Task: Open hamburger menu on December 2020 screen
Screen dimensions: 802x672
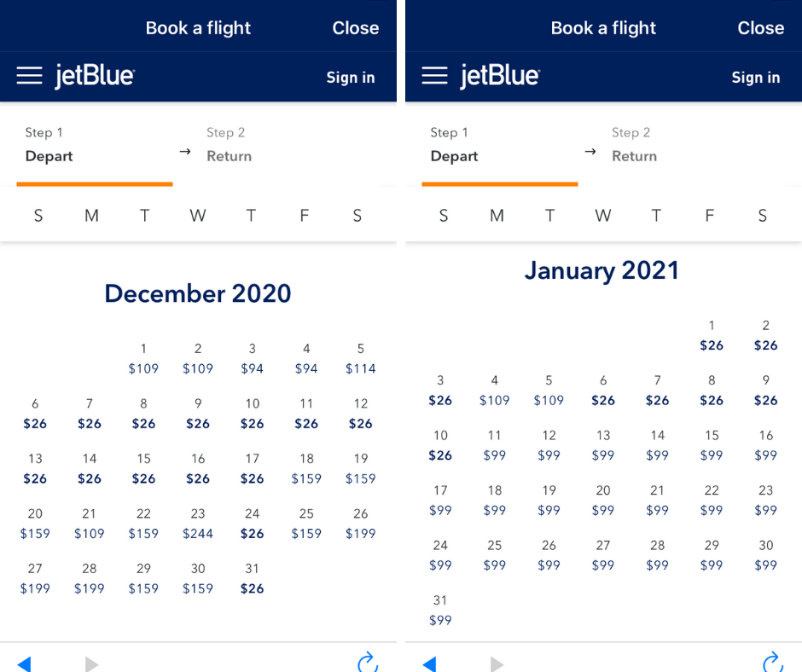Action: 29,76
